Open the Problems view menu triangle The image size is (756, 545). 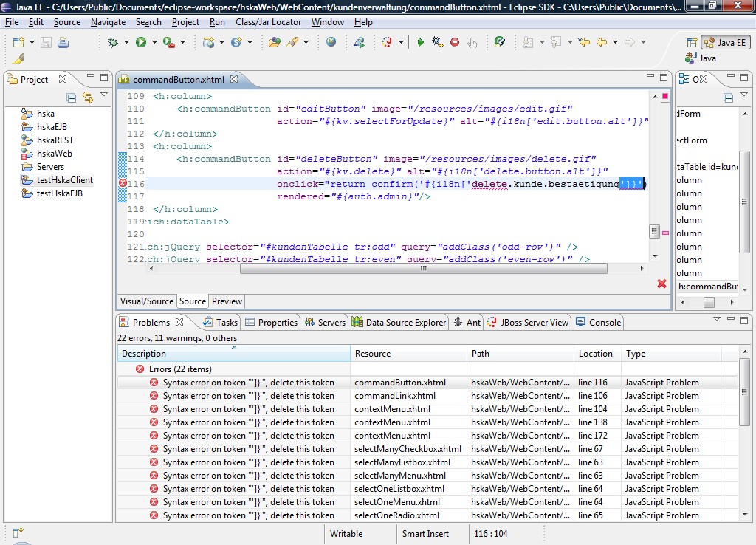pyautogui.click(x=716, y=320)
